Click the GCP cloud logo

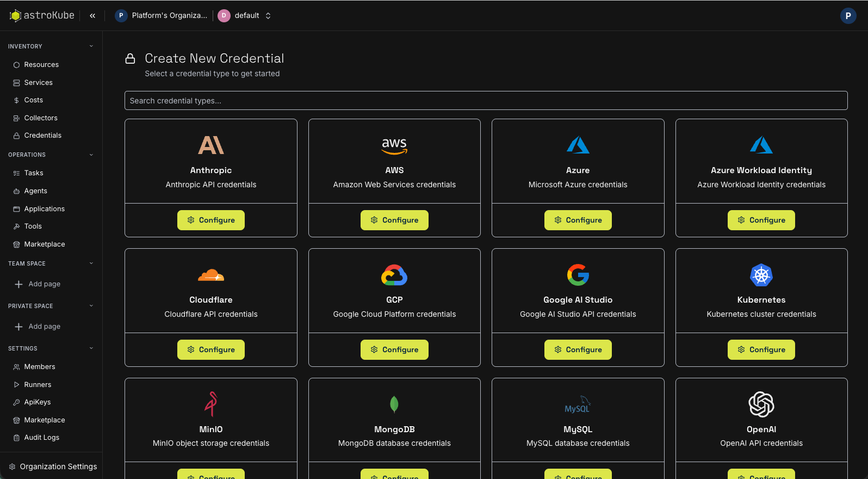(x=394, y=275)
